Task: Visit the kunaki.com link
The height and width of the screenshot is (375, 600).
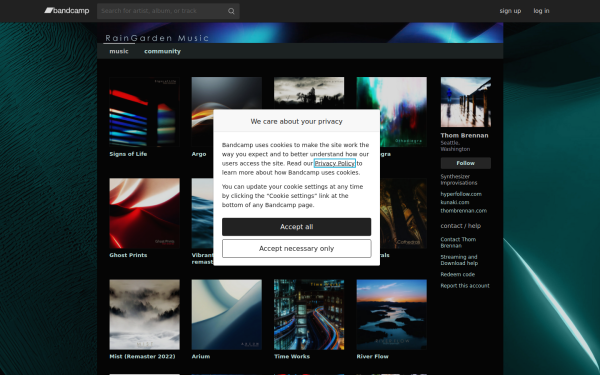Action: point(455,202)
